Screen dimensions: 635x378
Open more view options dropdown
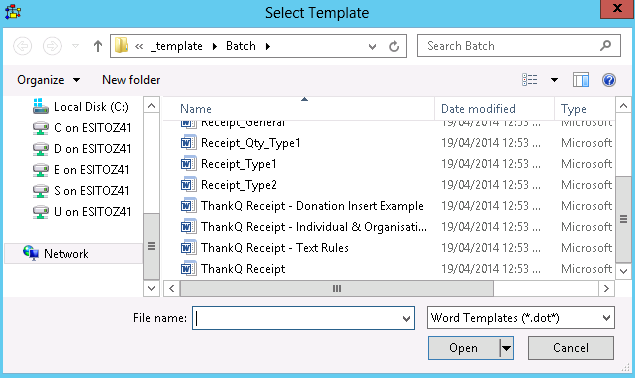(554, 80)
